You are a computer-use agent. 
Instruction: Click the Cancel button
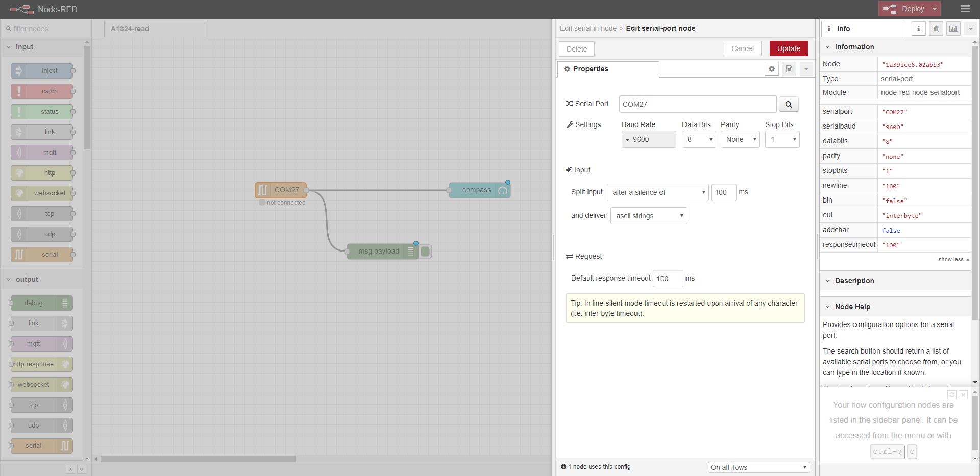click(742, 48)
